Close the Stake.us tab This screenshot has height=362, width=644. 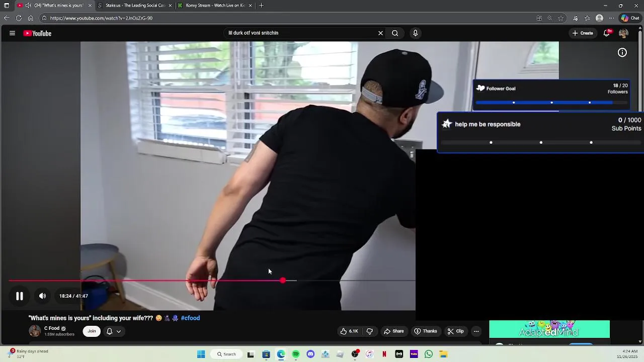click(x=170, y=6)
